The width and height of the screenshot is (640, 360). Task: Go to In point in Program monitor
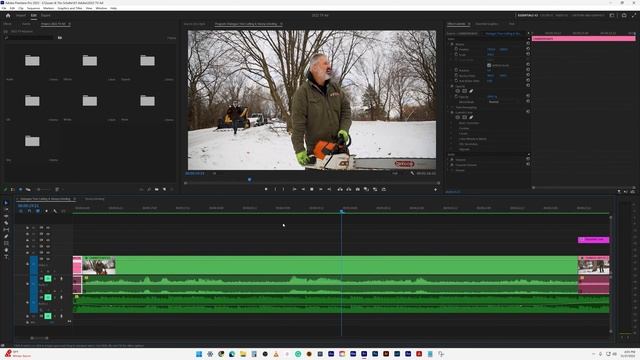pos(294,189)
